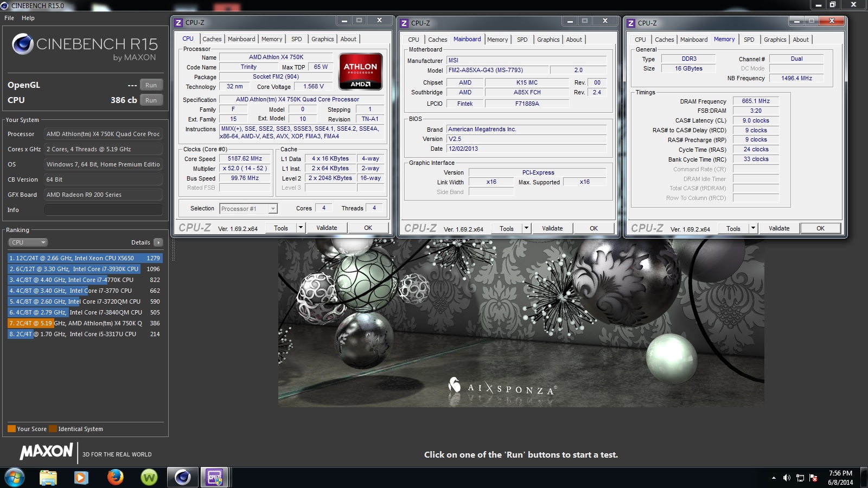Open green W application taskbar icon
The image size is (868, 488).
coord(149,477)
